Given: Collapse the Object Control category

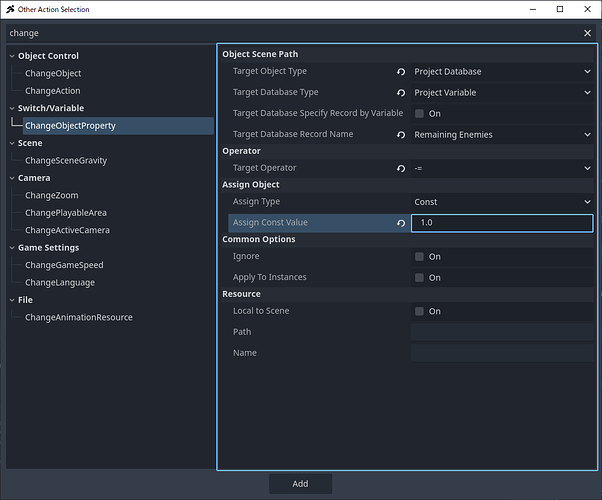Looking at the screenshot, I should click(11, 56).
